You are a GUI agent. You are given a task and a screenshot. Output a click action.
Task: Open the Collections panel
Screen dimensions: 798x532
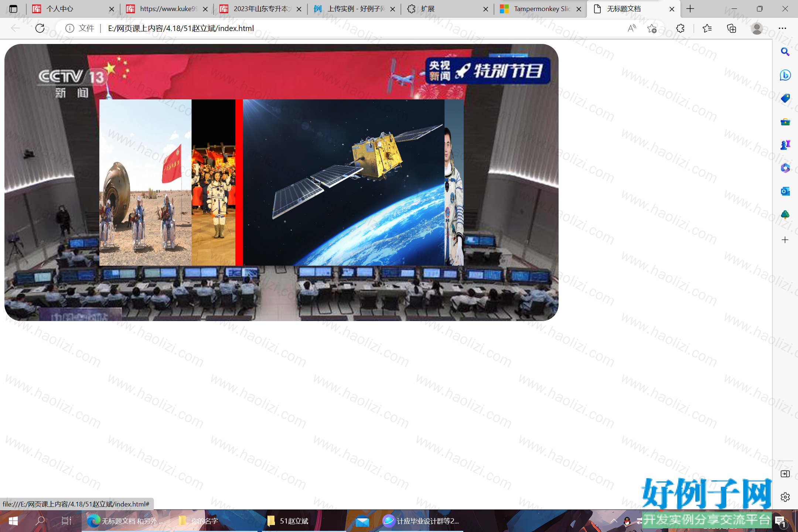(731, 28)
